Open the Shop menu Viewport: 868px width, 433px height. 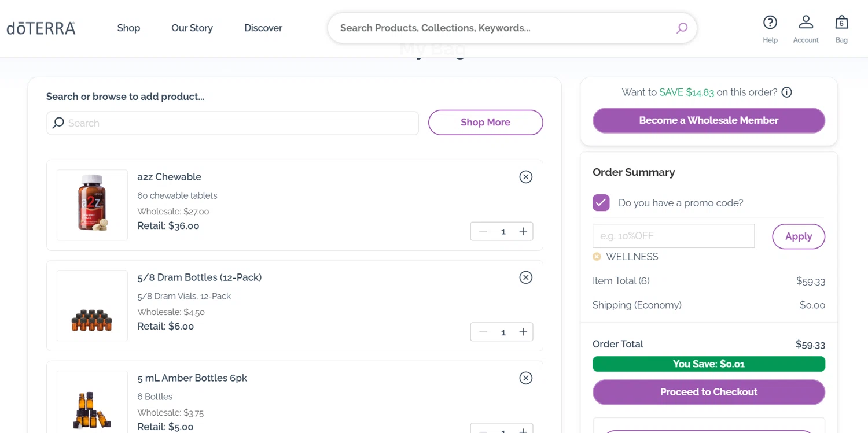coord(128,28)
